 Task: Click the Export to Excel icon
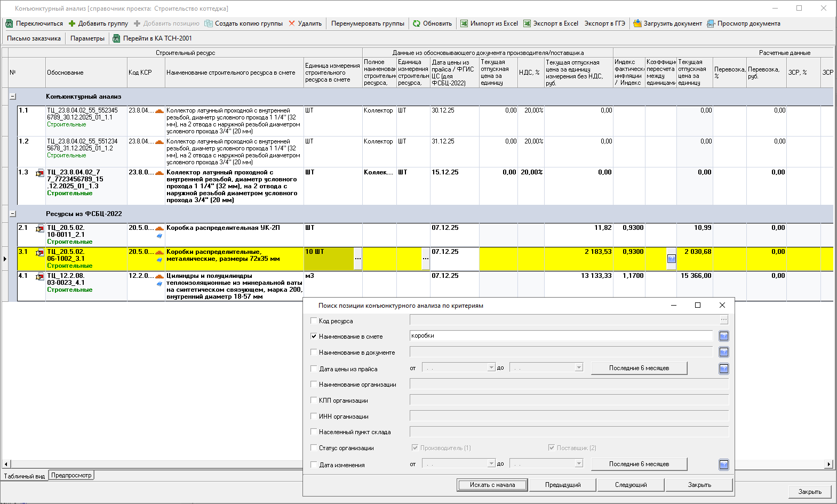[x=527, y=23]
